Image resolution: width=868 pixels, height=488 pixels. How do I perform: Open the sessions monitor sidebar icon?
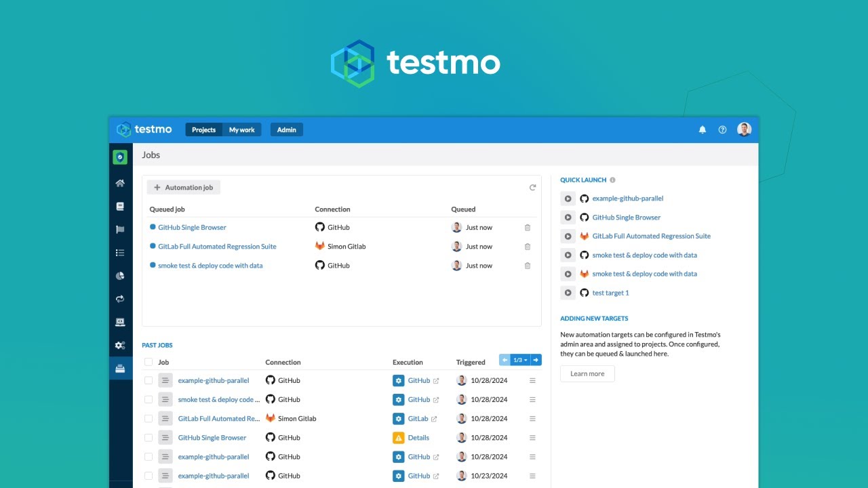coord(120,322)
